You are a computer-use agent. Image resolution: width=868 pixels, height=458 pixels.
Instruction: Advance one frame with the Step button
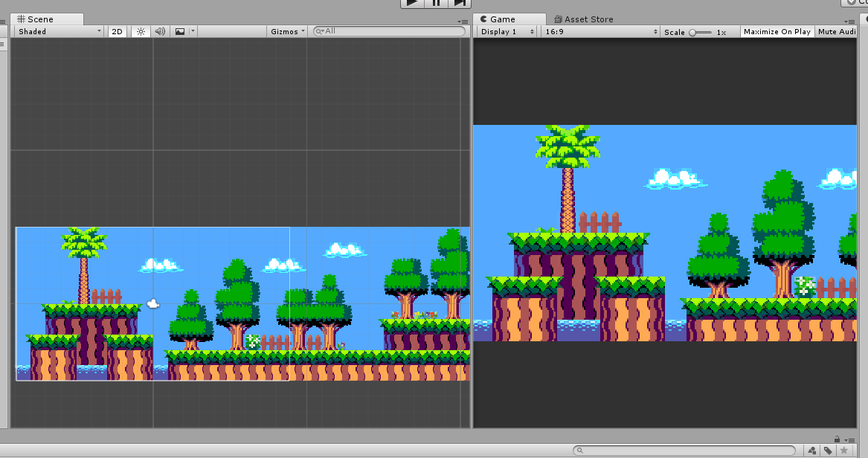(x=460, y=3)
